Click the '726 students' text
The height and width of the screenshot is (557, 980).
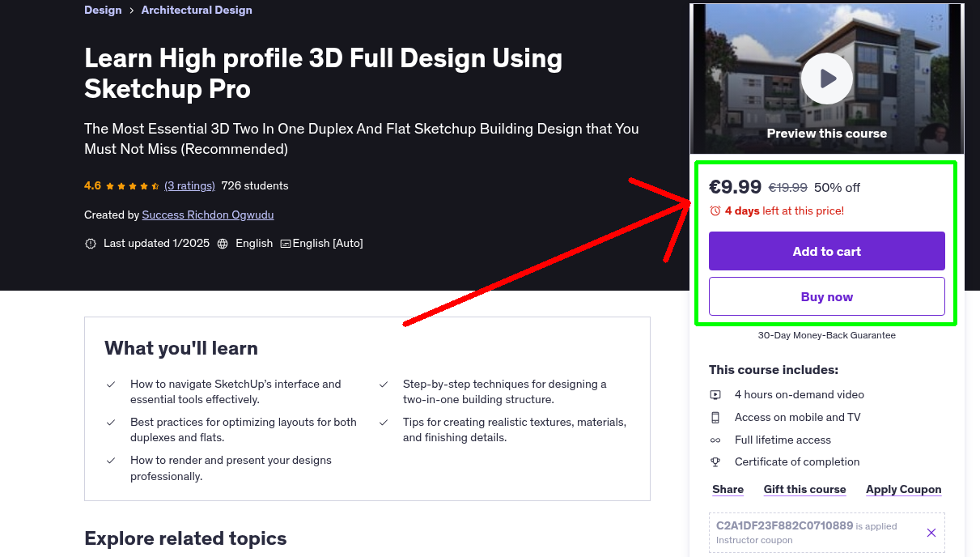coord(254,185)
